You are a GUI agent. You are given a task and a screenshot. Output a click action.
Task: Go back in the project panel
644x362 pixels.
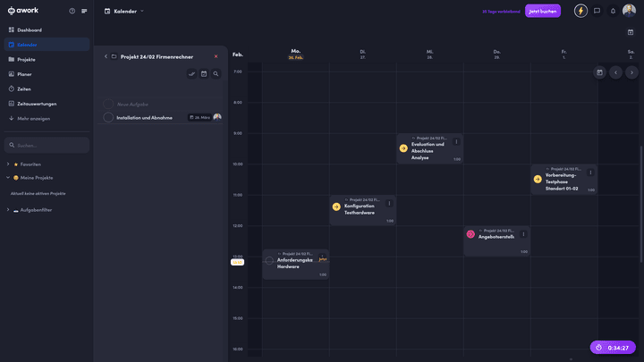106,56
